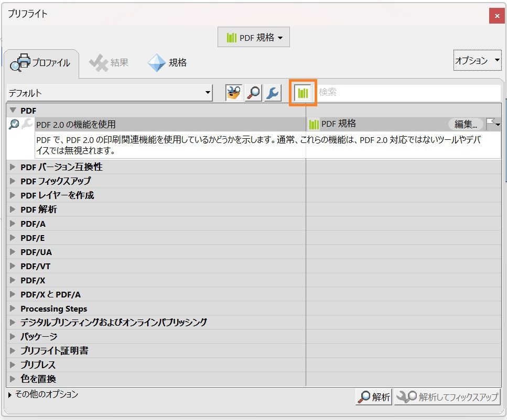This screenshot has width=507, height=420.
Task: Click the gray wrench icon beside PDF 2.0 profile
Action: coord(27,124)
